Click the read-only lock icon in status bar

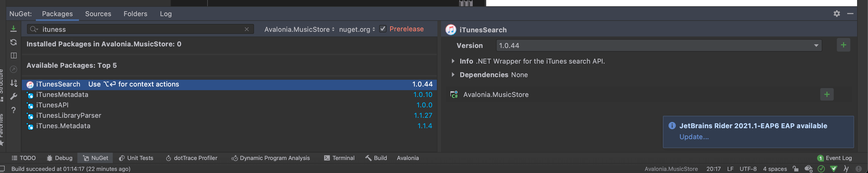(x=796, y=169)
